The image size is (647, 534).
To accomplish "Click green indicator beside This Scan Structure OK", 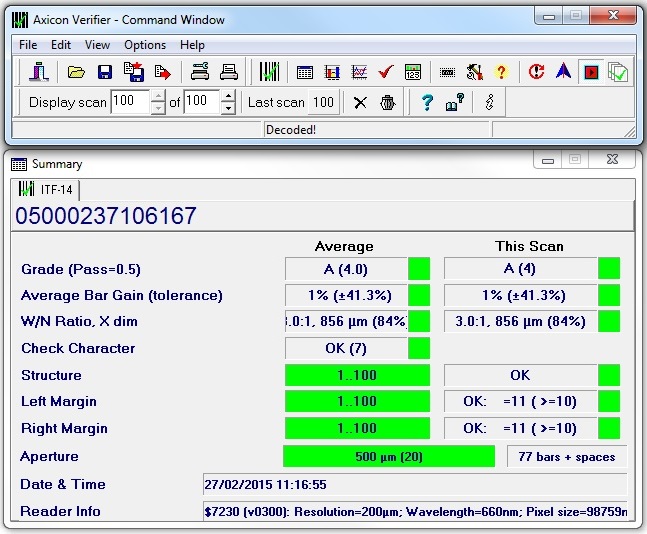I will coord(609,375).
